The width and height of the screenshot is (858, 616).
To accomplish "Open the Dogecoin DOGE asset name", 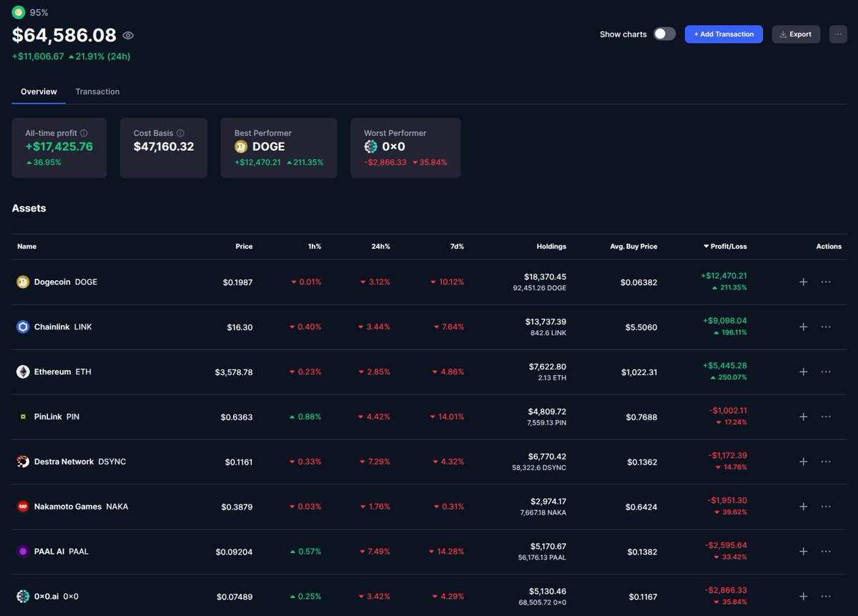I will tap(66, 282).
